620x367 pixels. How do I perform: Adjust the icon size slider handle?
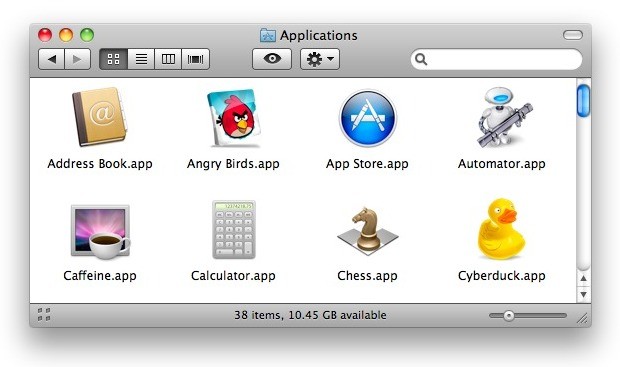point(509,315)
